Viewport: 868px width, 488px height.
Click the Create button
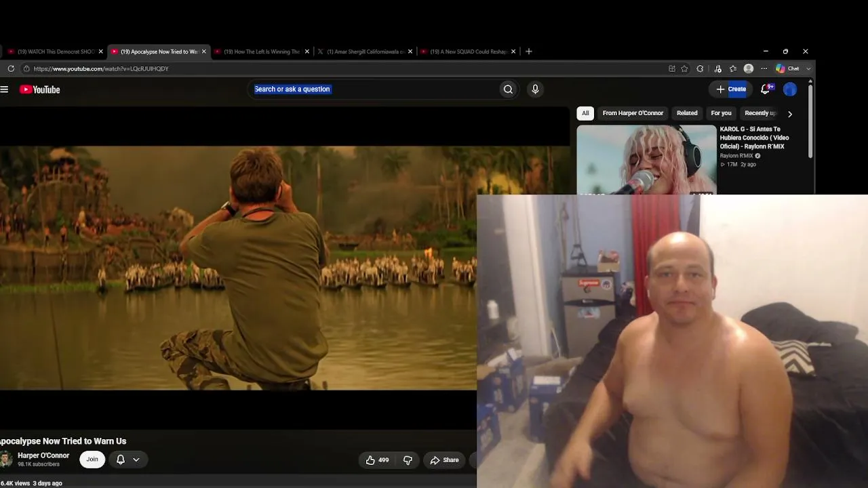click(x=731, y=89)
